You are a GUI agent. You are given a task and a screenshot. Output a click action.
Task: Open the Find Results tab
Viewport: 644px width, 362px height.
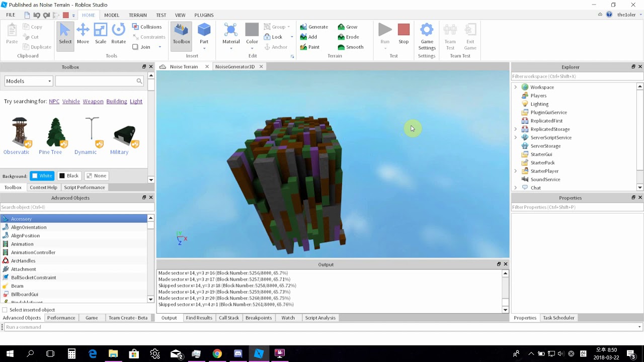pos(199,318)
